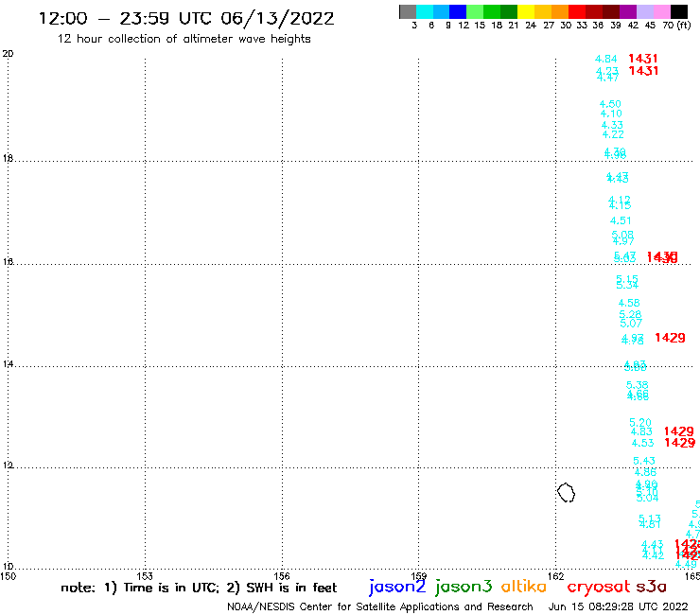Click the island outline near longitude 162
Screen dimensions: 700x615
(566, 493)
